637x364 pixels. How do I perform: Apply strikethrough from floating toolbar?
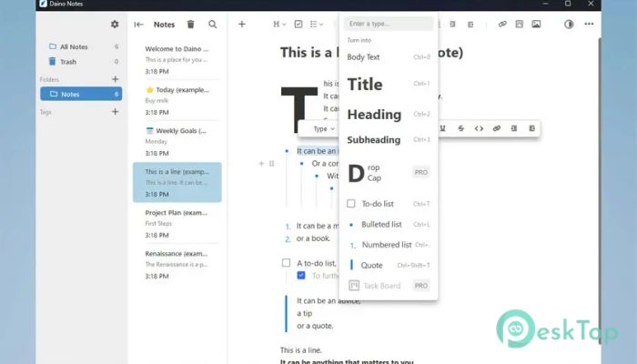tap(460, 128)
